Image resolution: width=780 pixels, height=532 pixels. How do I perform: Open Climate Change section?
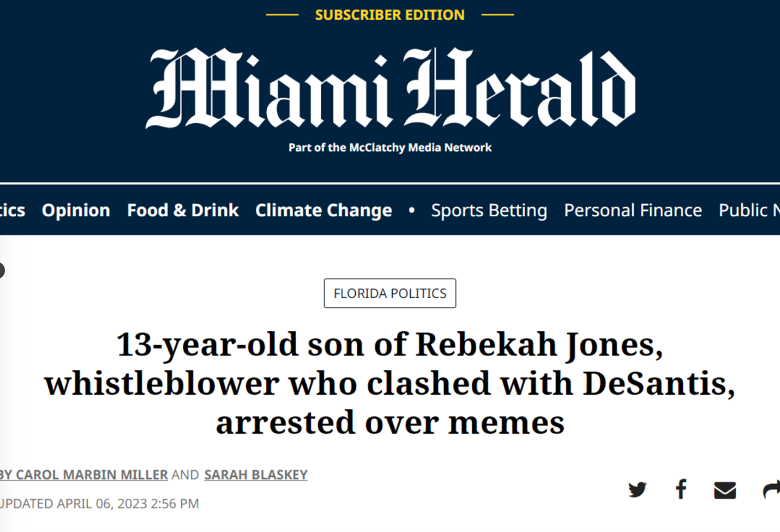tap(323, 210)
